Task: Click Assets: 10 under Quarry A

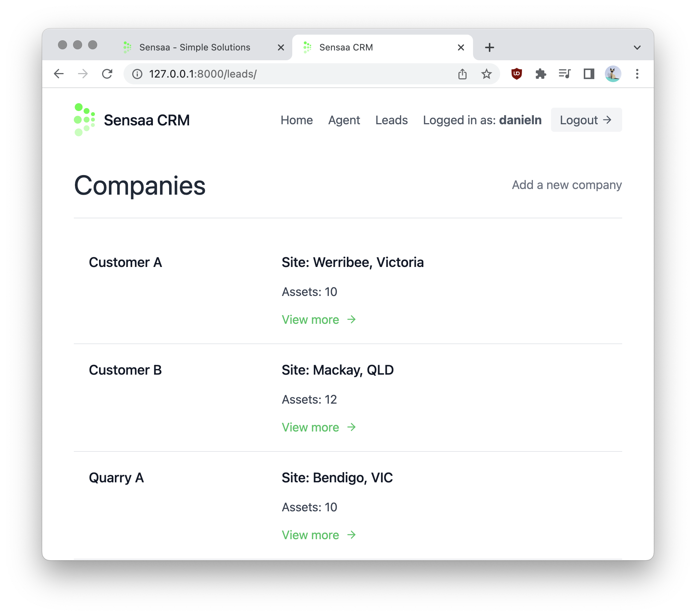Action: click(x=310, y=507)
